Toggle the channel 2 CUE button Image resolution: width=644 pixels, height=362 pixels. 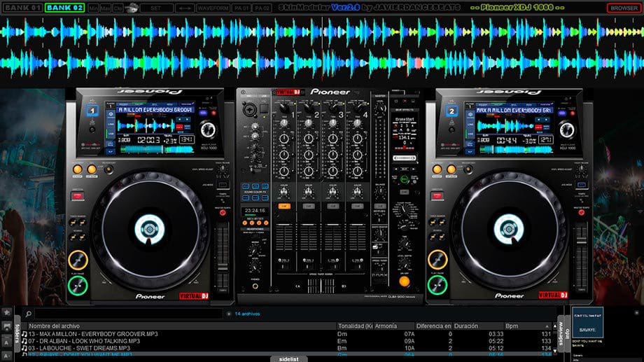click(309, 207)
